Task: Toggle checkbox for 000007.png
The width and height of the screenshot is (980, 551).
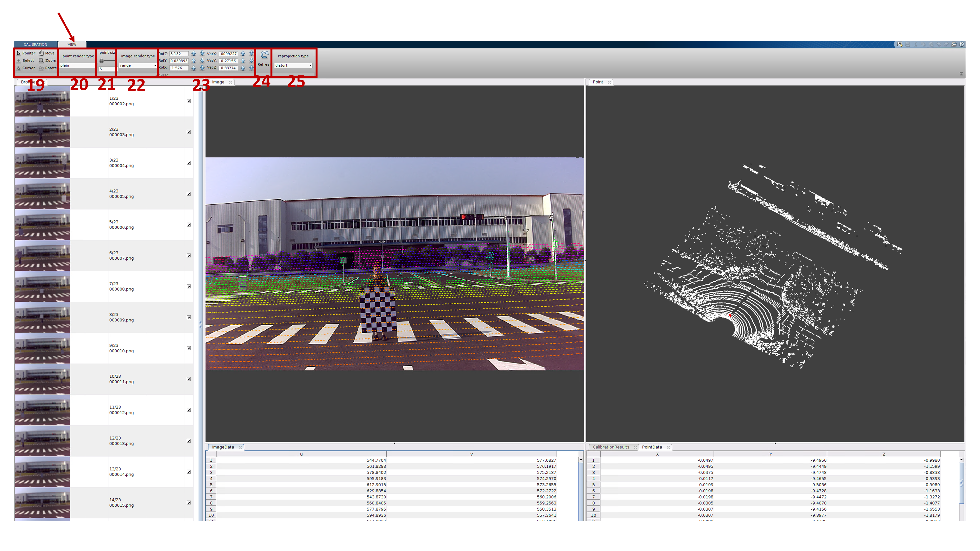Action: pos(189,255)
